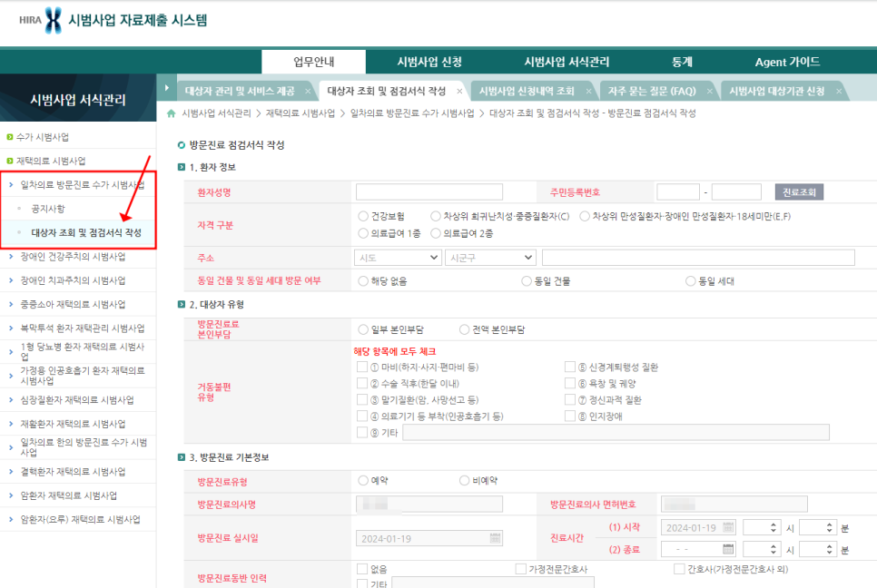Open 대상자 조회 및 점검서식 작성 sidebar link
This screenshot has width=877, height=588.
[86, 232]
